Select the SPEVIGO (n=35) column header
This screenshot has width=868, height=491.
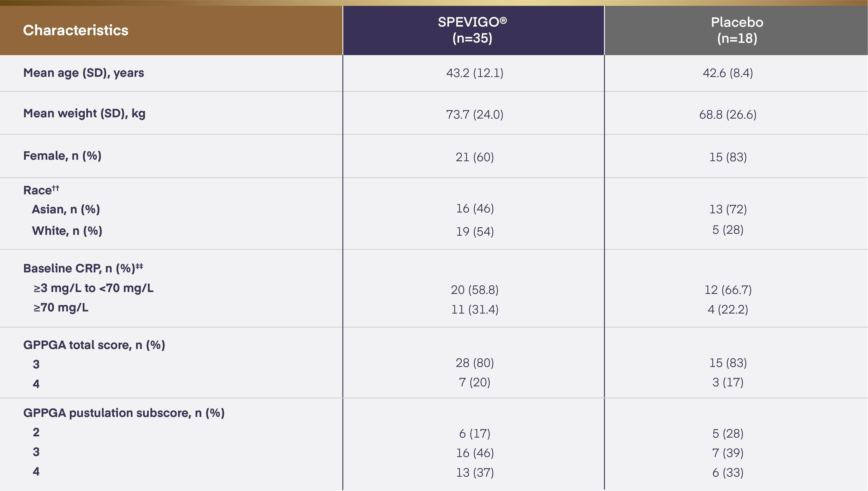point(472,30)
